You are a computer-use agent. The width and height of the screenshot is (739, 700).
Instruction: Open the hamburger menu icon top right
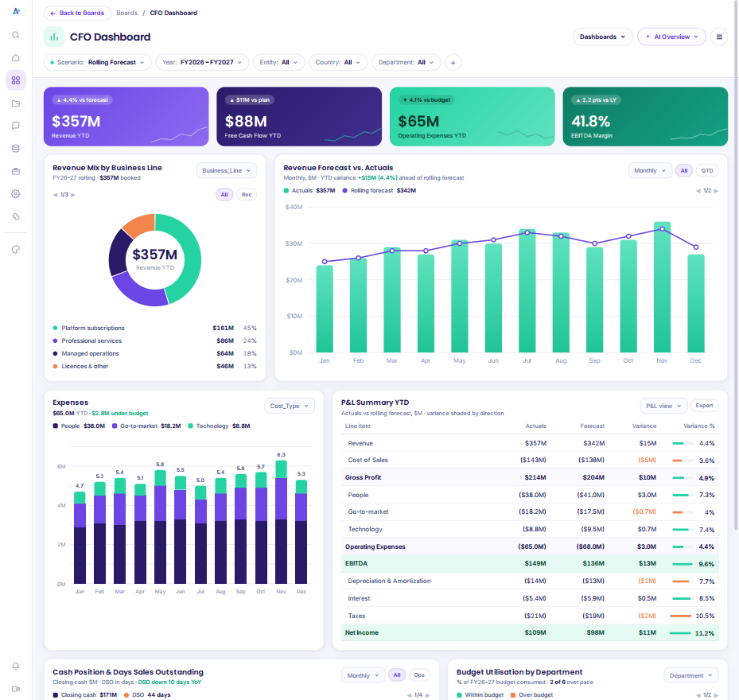719,37
